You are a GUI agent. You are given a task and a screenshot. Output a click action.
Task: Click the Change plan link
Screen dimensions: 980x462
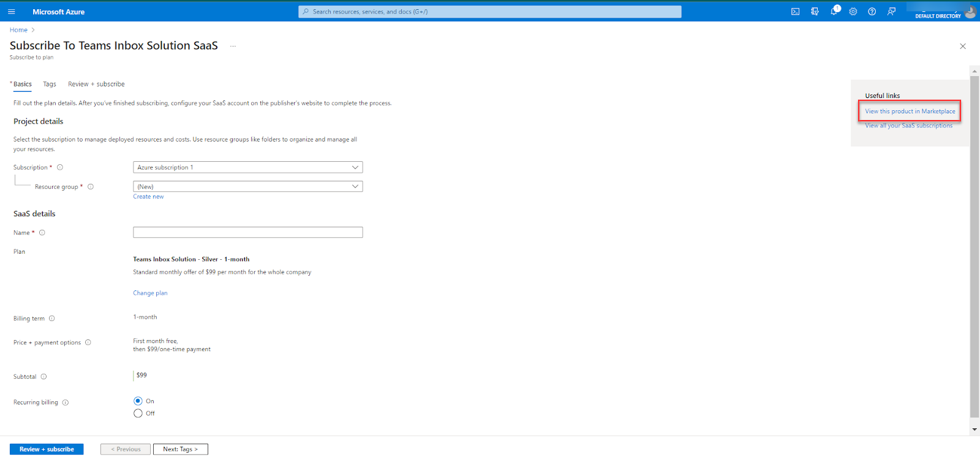[x=150, y=293]
